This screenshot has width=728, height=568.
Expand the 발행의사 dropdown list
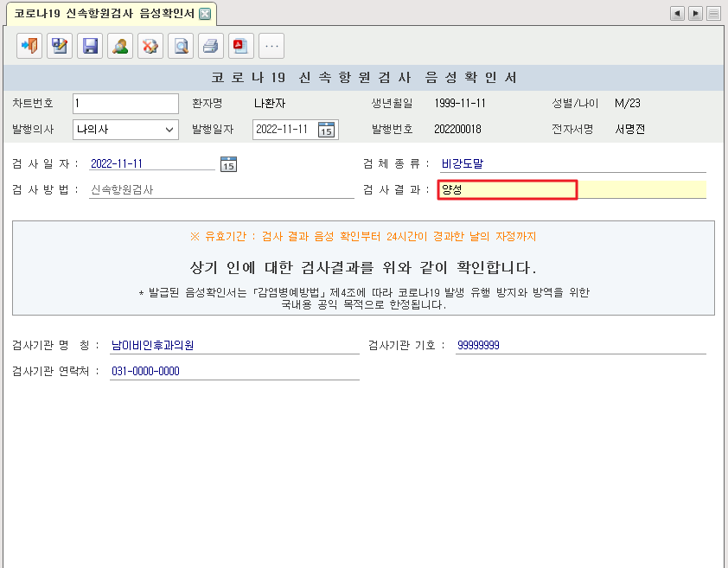coord(169,130)
